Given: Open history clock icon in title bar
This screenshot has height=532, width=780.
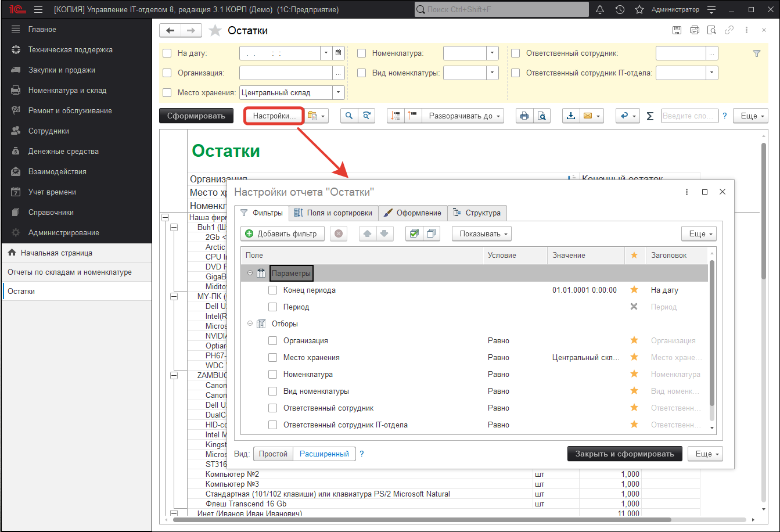Looking at the screenshot, I should [x=620, y=9].
